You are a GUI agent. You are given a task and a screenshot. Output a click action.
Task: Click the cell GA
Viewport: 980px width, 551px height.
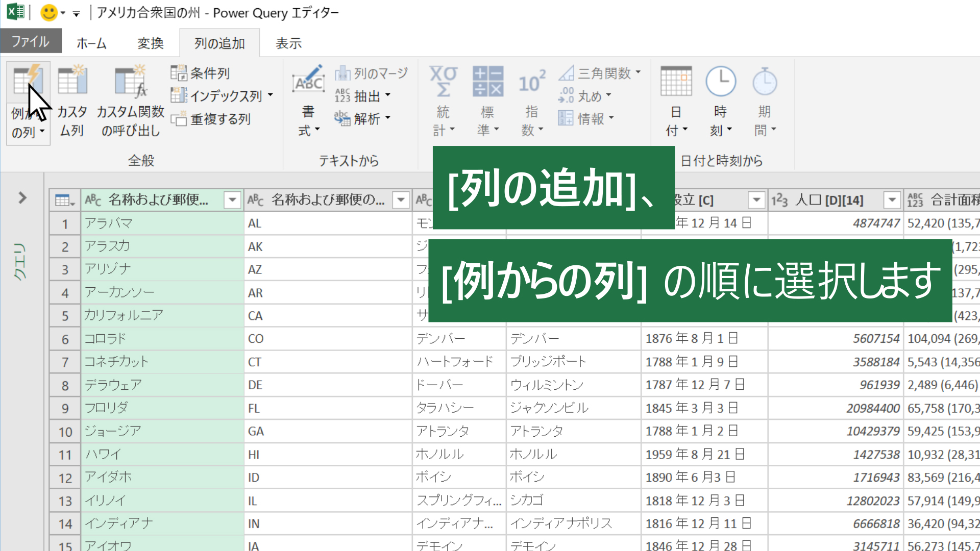click(x=328, y=431)
